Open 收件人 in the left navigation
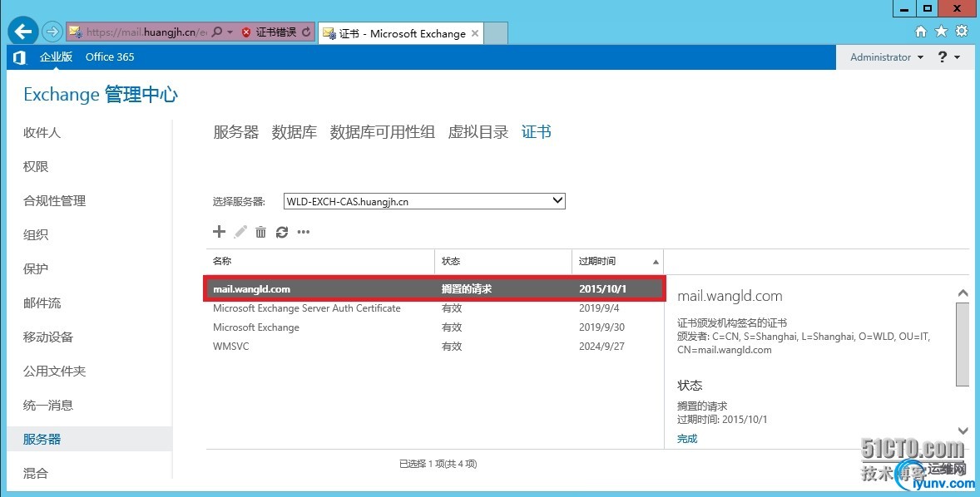980x497 pixels. pyautogui.click(x=42, y=132)
